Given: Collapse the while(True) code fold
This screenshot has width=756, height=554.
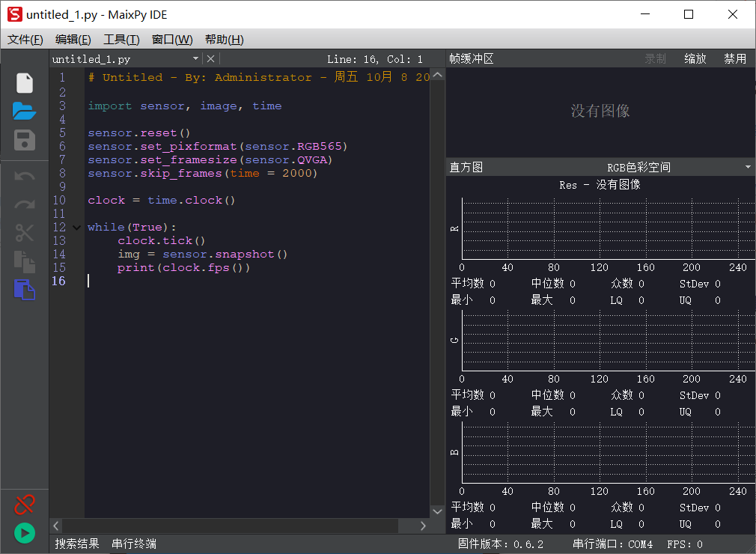Looking at the screenshot, I should coord(76,226).
